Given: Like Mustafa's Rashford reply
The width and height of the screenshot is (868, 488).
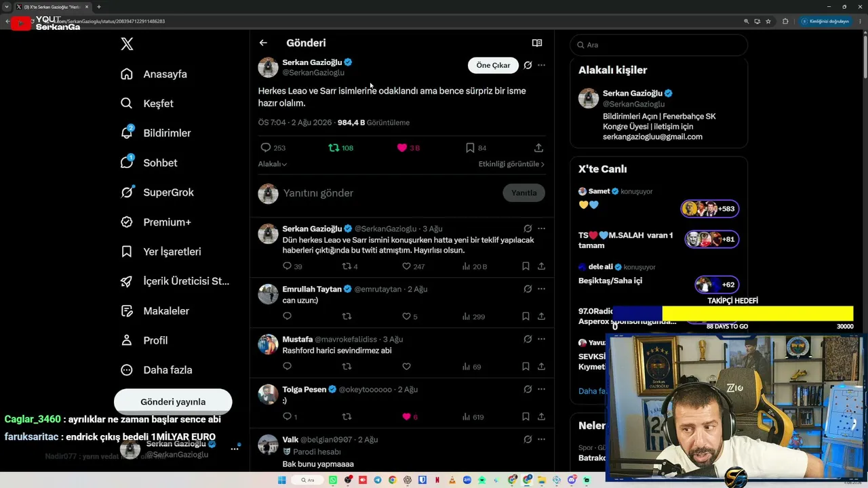Looking at the screenshot, I should (406, 367).
